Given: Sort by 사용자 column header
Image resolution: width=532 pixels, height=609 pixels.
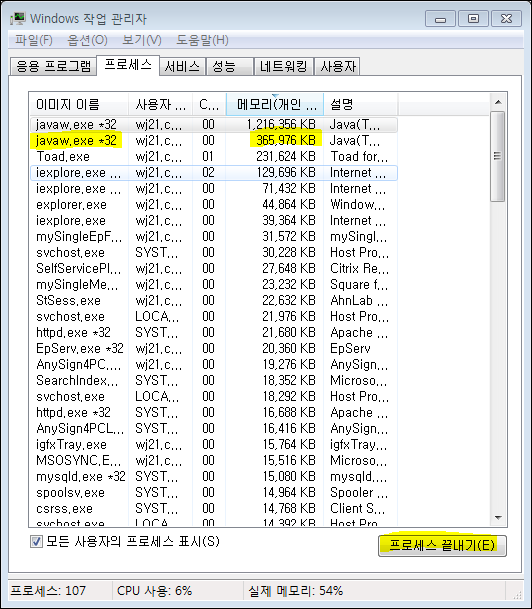Looking at the screenshot, I should (160, 104).
